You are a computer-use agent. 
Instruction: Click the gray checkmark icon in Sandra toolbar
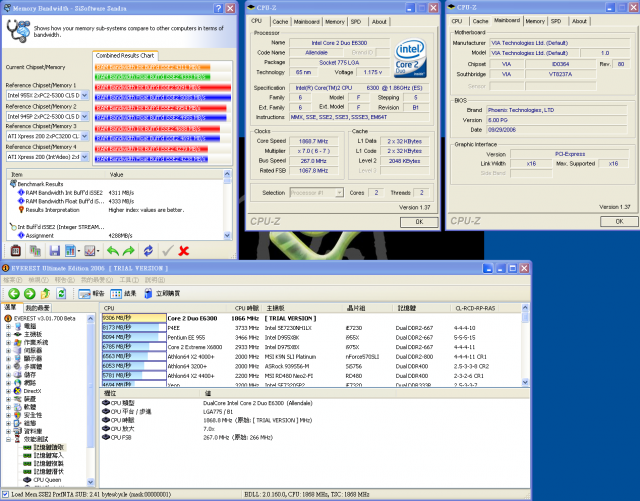(x=167, y=251)
